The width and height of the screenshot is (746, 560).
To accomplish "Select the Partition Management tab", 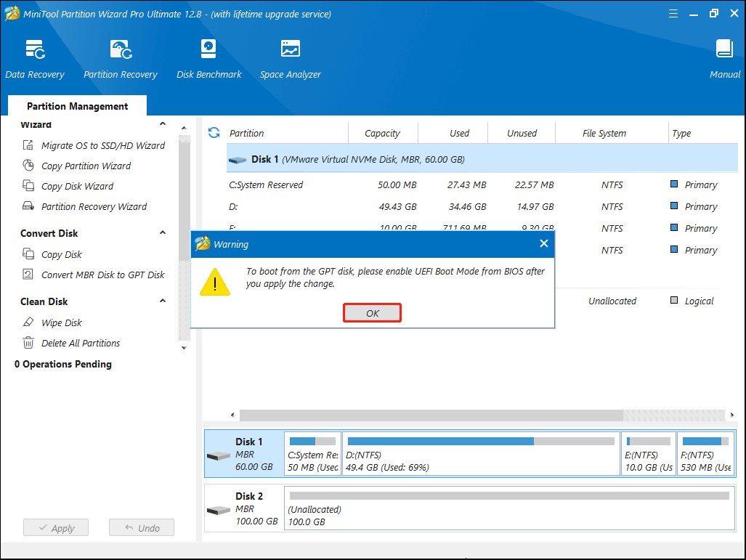I will point(77,105).
